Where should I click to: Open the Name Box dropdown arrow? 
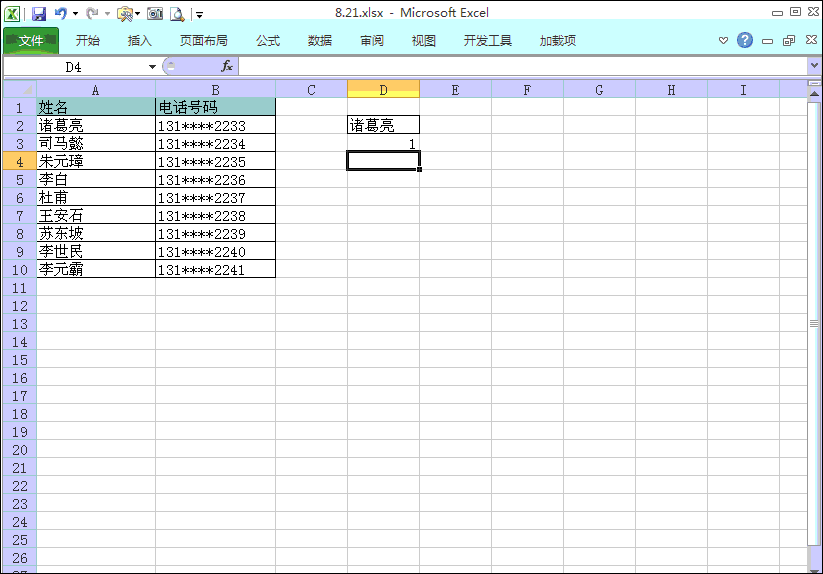point(152,67)
